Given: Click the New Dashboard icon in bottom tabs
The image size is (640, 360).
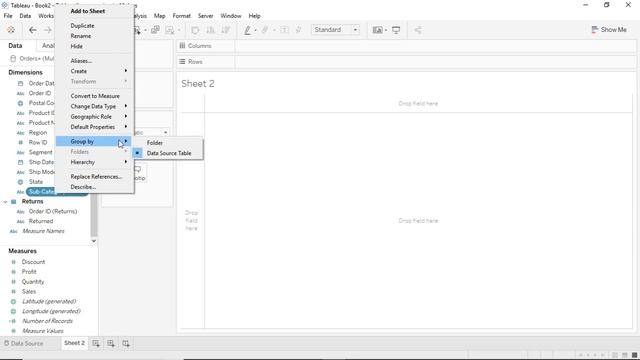Looking at the screenshot, I should coord(111,344).
